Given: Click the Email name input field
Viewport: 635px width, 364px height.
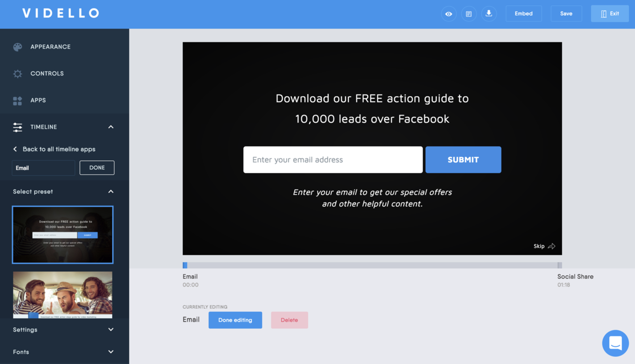Looking at the screenshot, I should tap(43, 168).
